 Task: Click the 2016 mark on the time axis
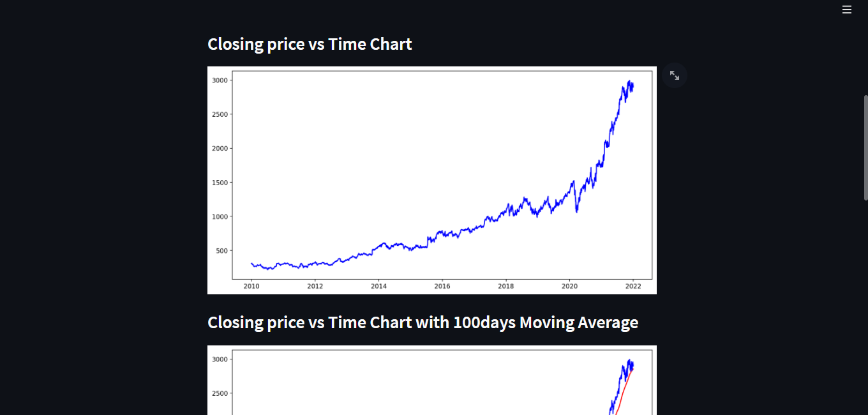coord(442,287)
